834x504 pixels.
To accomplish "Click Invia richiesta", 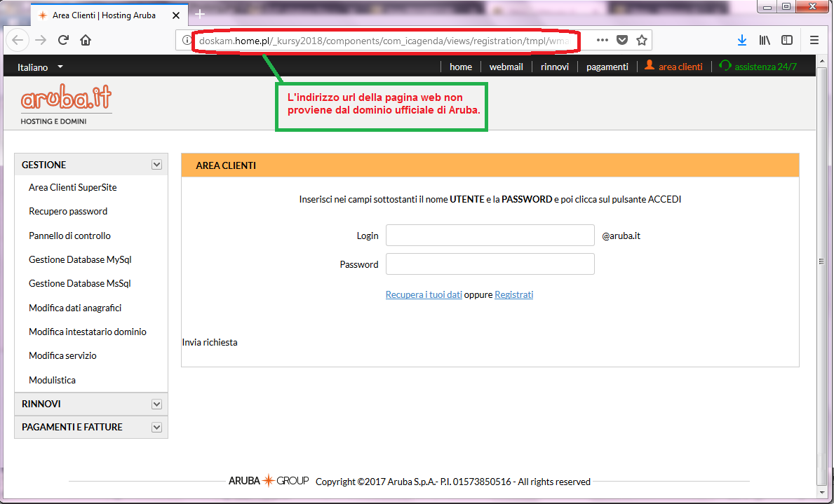I will tap(210, 342).
